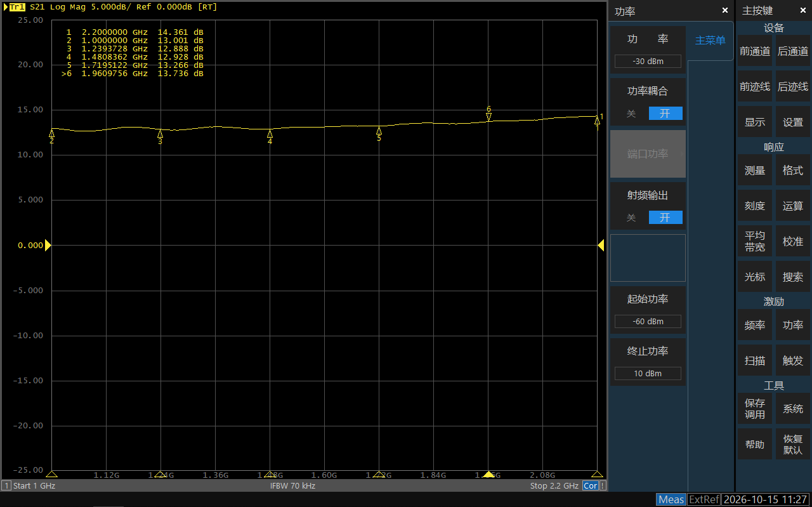Click the 后迹线 button
The width and height of the screenshot is (812, 507).
point(793,87)
